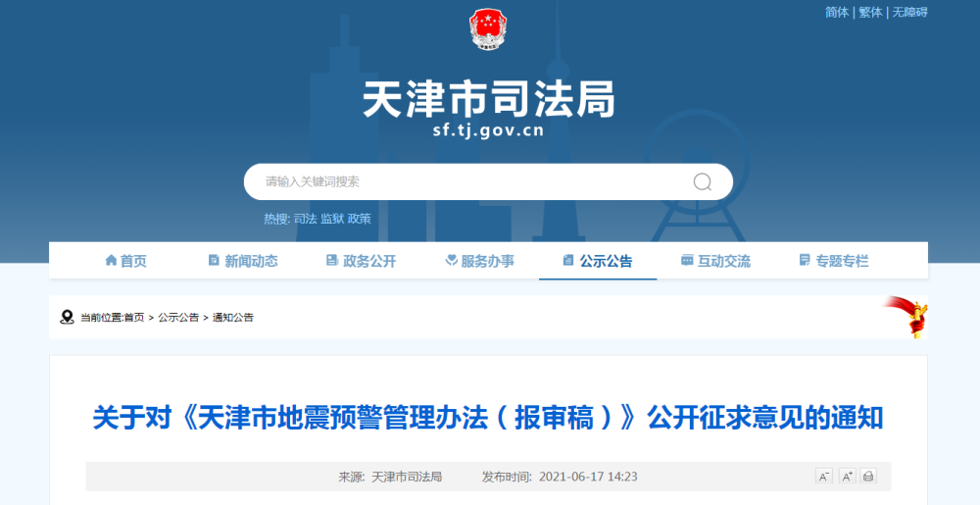Switch to Traditional Chinese (繁体)
The height and width of the screenshot is (505, 980).
point(870,13)
